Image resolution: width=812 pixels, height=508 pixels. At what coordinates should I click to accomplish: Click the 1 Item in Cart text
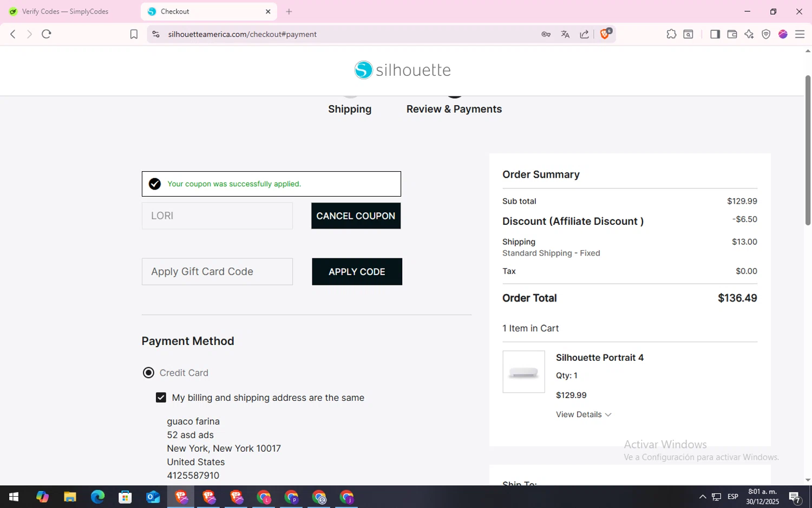coord(531,328)
